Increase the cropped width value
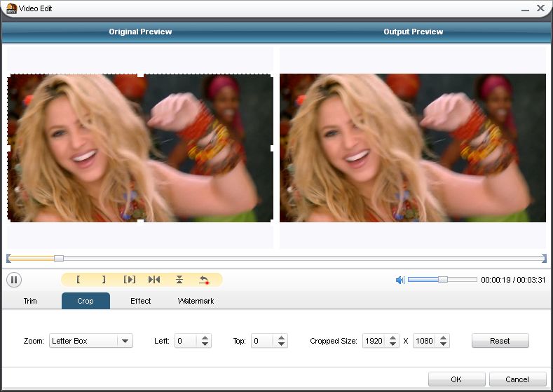Viewport: 553px width, 392px height. pyautogui.click(x=393, y=338)
